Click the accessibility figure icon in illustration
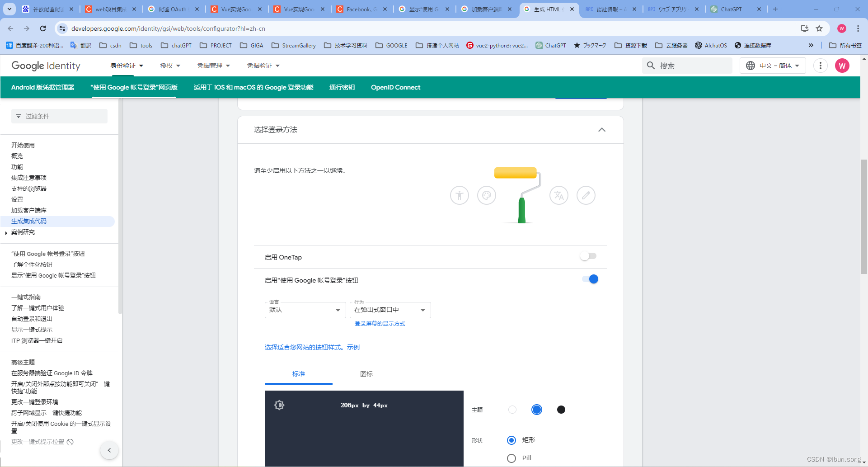 point(460,195)
